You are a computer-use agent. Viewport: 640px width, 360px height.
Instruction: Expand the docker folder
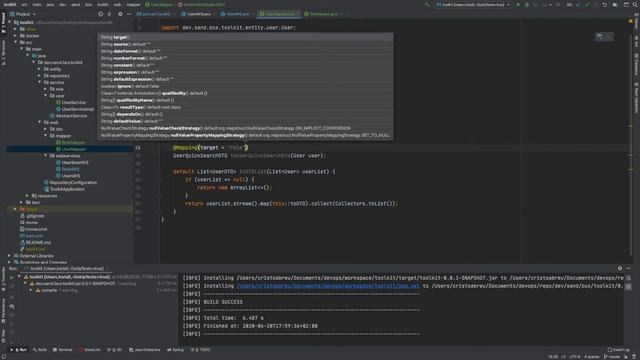point(16,36)
